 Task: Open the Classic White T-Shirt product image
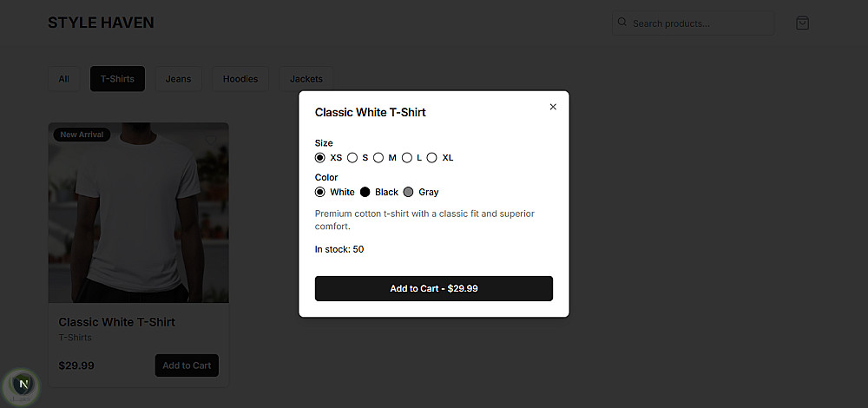click(x=139, y=213)
